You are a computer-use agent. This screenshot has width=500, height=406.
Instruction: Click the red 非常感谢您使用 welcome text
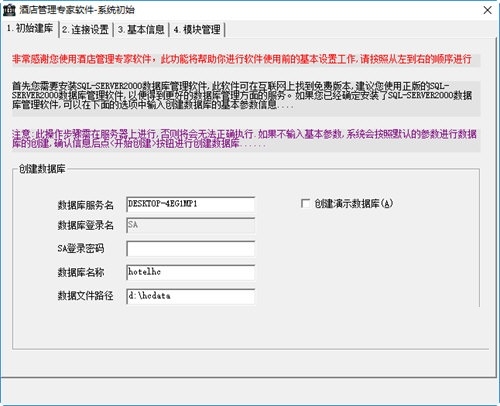coord(242,59)
